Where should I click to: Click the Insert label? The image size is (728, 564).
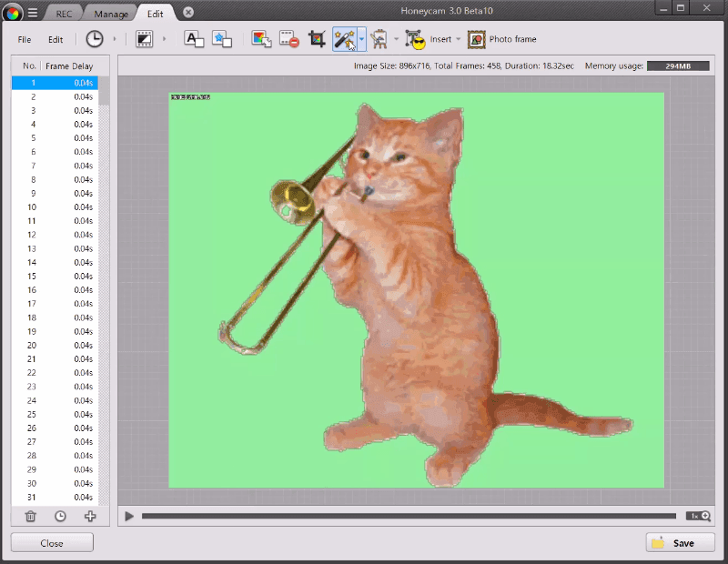pos(440,39)
